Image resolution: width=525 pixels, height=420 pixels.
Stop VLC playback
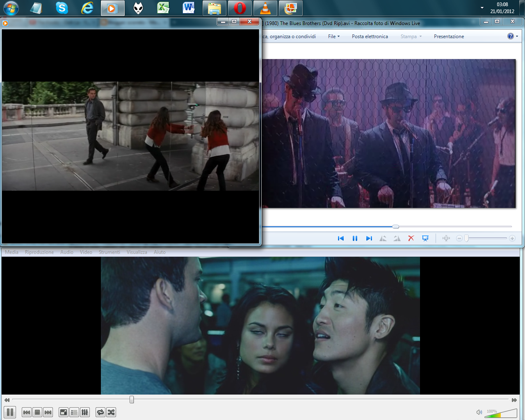37,412
